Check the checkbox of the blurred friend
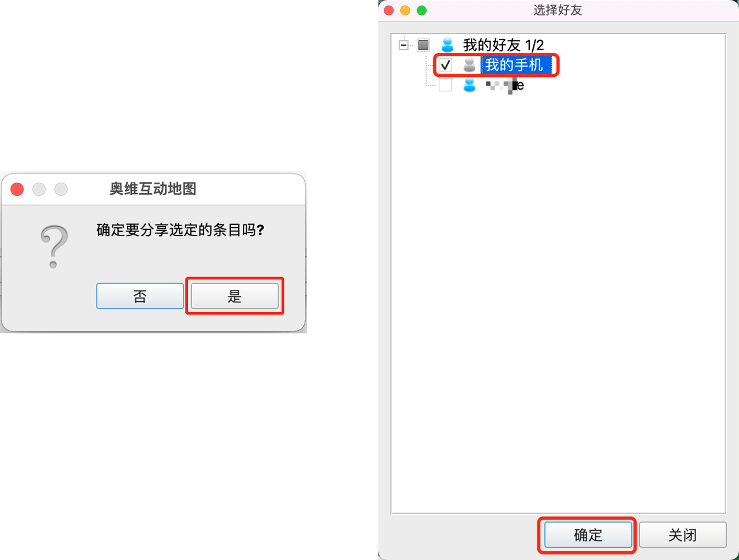This screenshot has width=739, height=560. 445,85
